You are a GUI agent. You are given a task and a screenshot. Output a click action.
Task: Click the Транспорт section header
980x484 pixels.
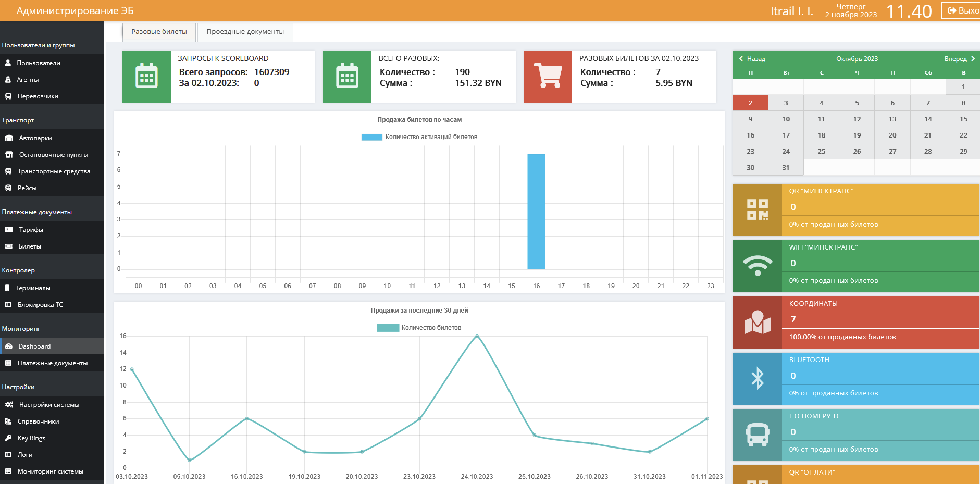(18, 120)
